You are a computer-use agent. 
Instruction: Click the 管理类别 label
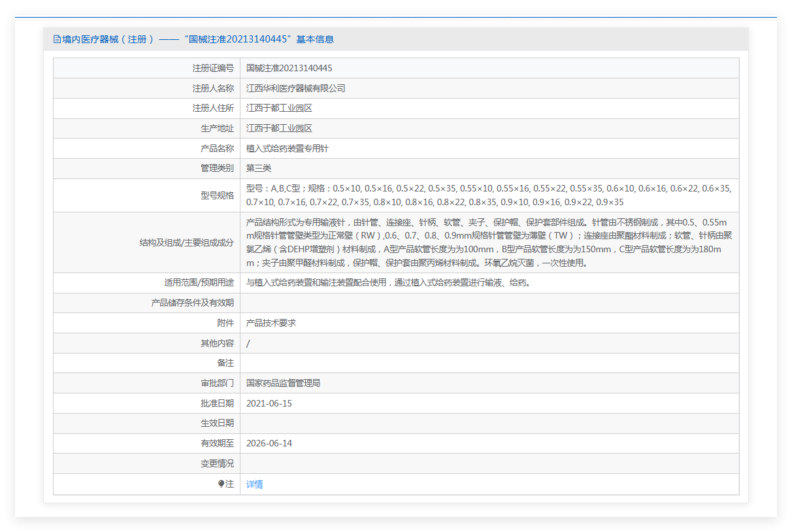click(x=217, y=169)
